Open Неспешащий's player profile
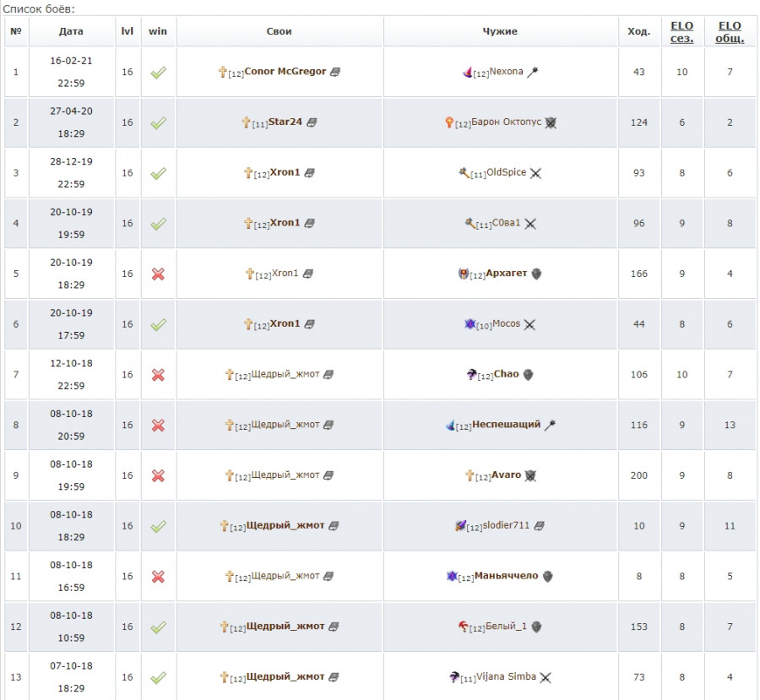 506,424
